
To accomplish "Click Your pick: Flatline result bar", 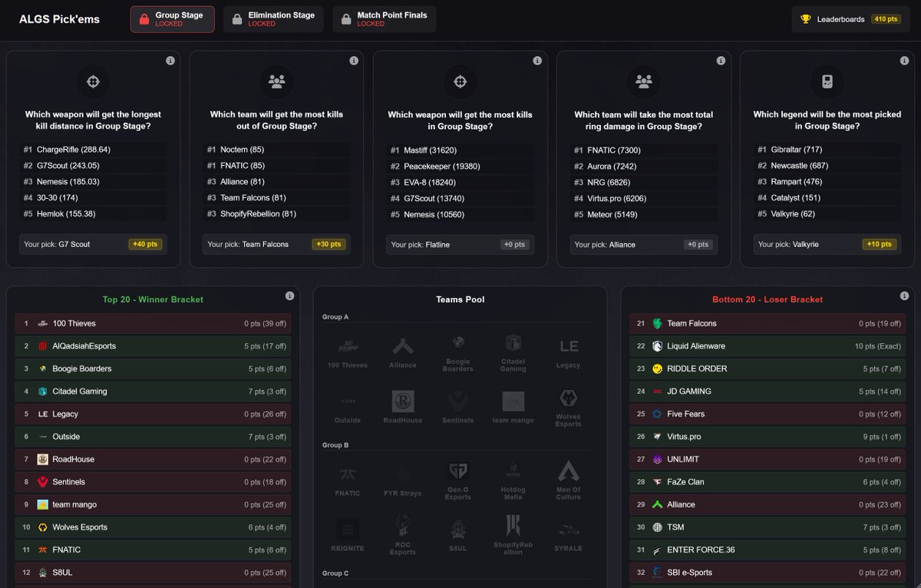I will click(460, 245).
